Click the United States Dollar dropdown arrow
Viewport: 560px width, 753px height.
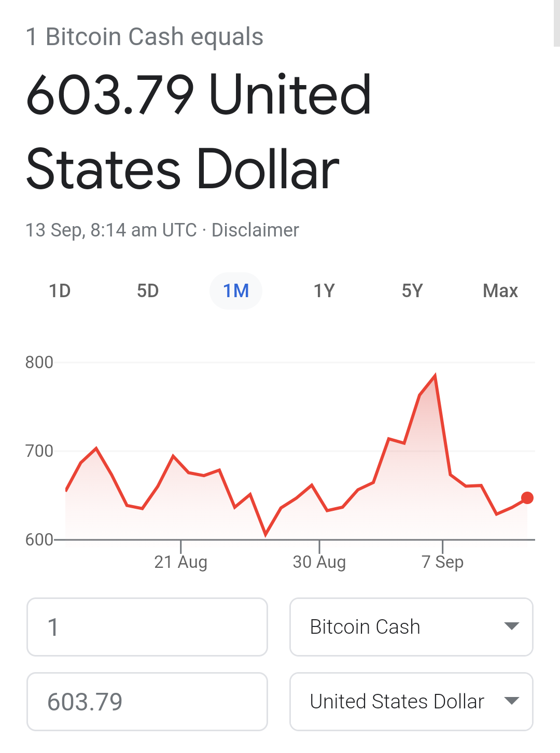point(512,701)
